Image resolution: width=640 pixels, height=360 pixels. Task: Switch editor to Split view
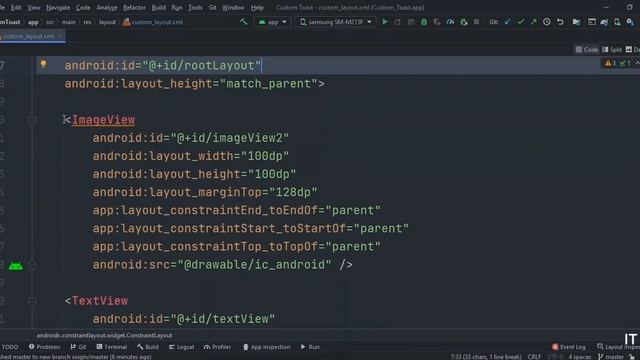(x=611, y=50)
